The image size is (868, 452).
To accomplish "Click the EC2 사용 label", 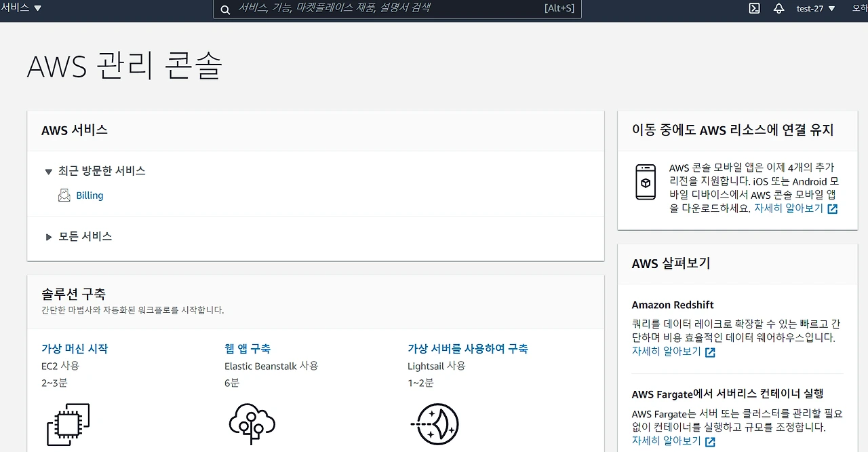I will tap(60, 366).
